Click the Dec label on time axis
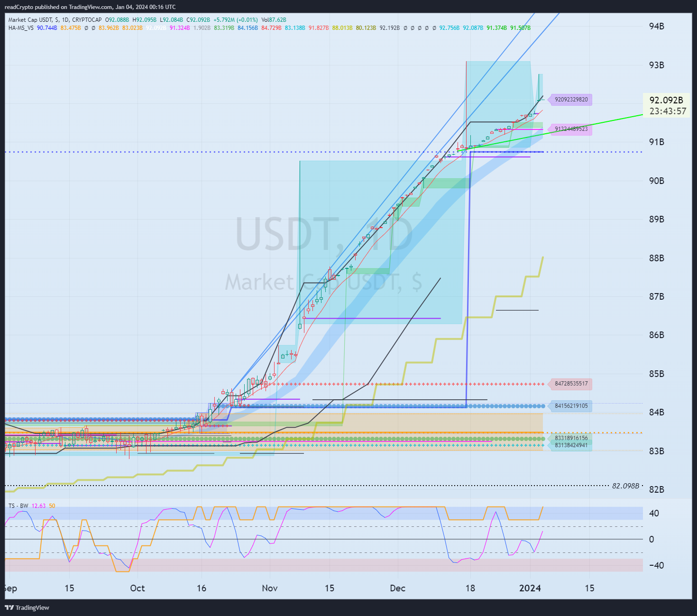697x616 pixels. click(x=398, y=588)
